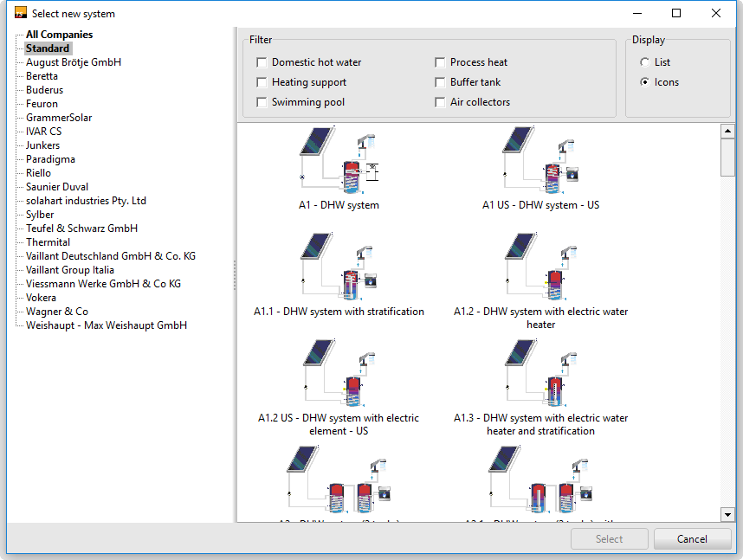Open GrammerSolar systems

(x=59, y=118)
